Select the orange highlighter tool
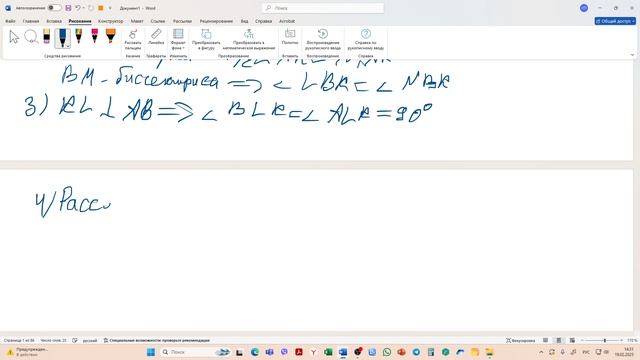Viewport: 640px width, 360px height. coord(111,36)
